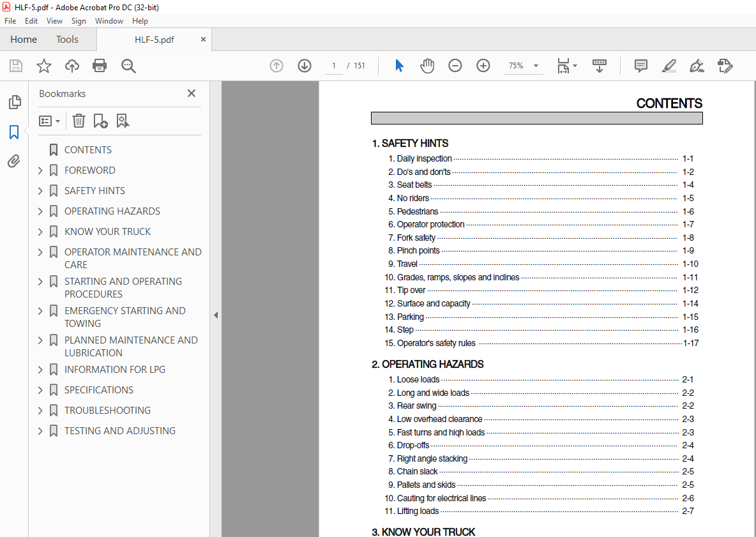Activate the Hand pan tool

point(427,66)
